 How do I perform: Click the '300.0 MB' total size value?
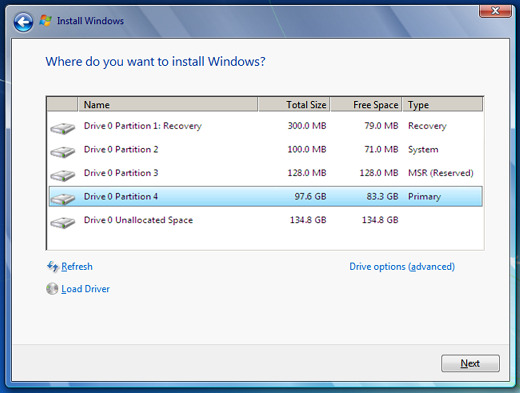[x=307, y=126]
